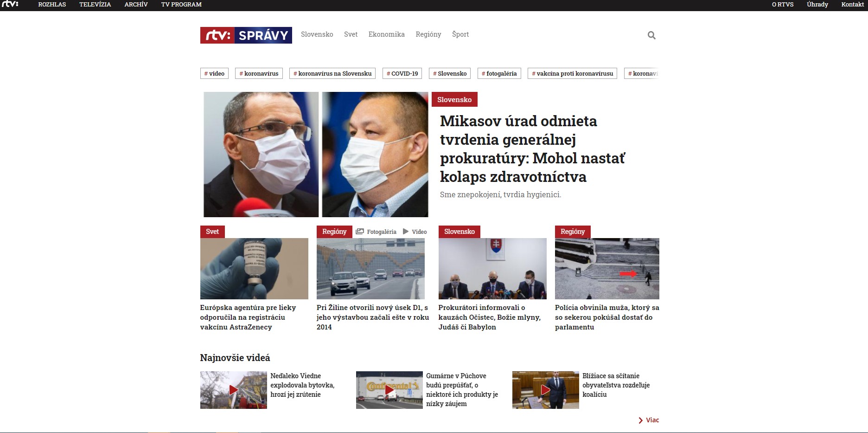This screenshot has width=868, height=433.
Task: Click Viac to see more videos
Action: click(x=652, y=420)
